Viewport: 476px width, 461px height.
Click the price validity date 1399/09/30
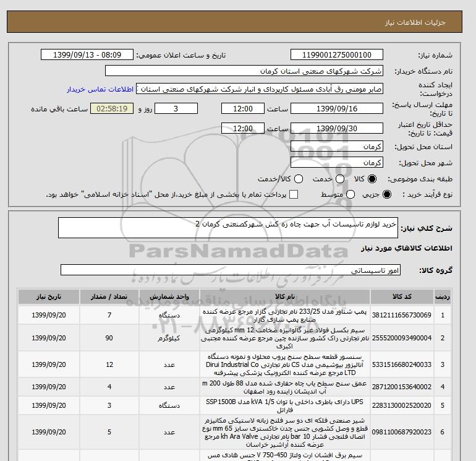pyautogui.click(x=337, y=128)
